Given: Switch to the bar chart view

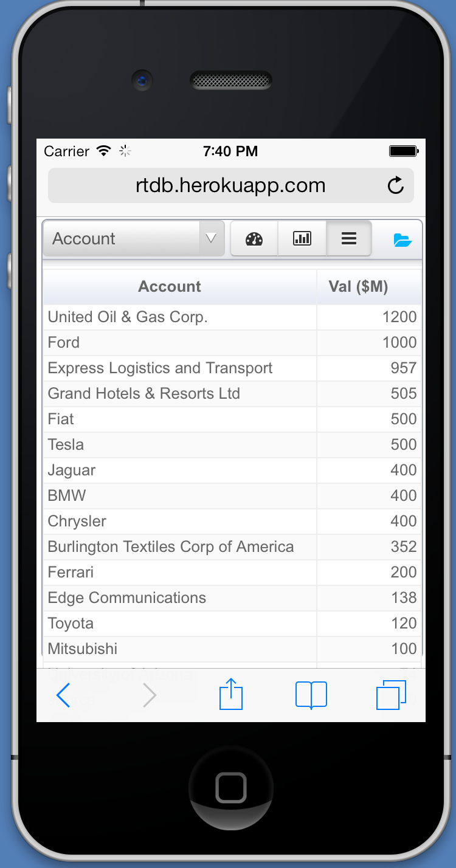Looking at the screenshot, I should point(302,238).
